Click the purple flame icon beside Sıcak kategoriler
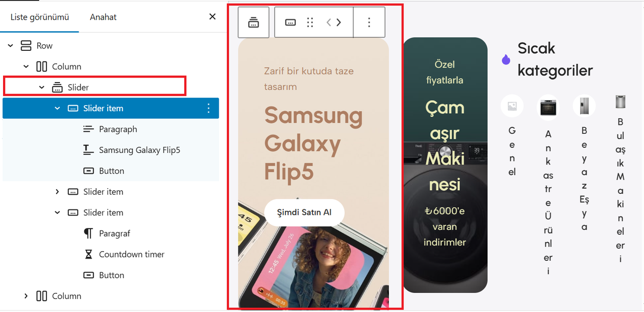The image size is (644, 312). click(x=506, y=60)
